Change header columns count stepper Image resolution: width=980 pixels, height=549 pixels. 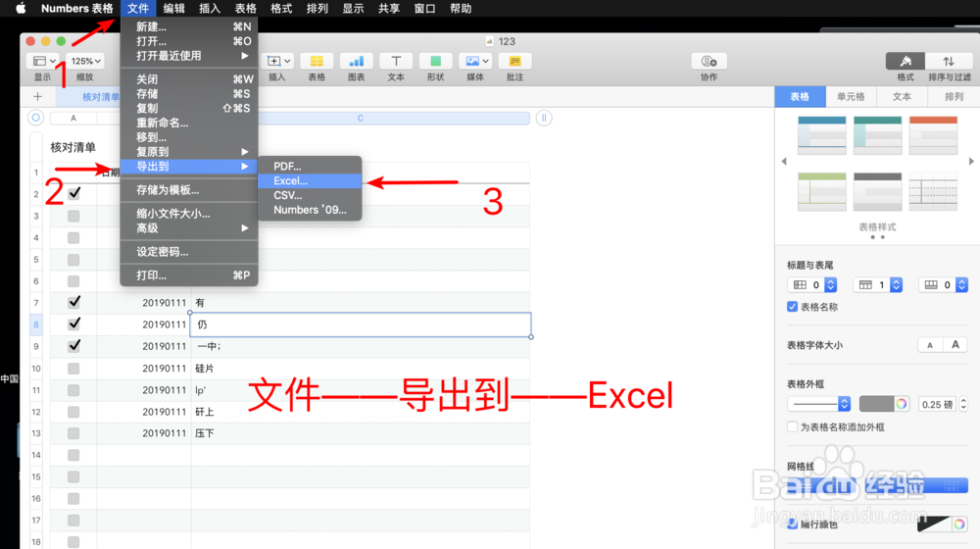(831, 284)
